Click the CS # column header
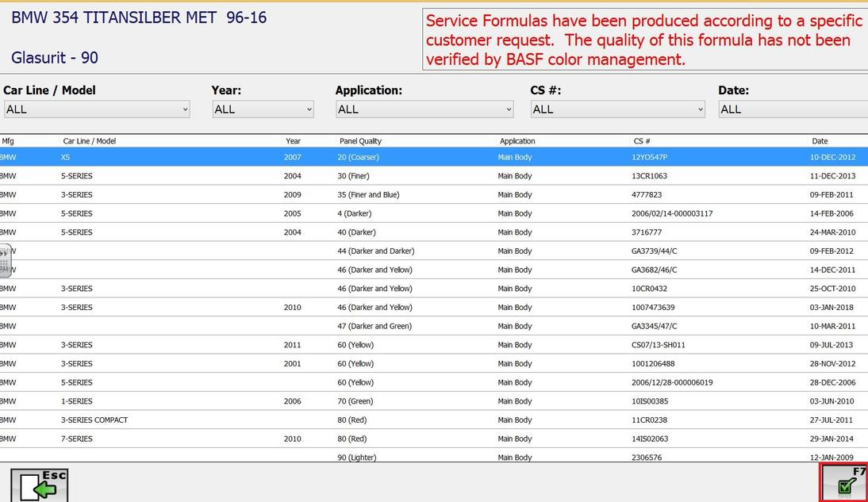The height and width of the screenshot is (502, 868). 641,141
